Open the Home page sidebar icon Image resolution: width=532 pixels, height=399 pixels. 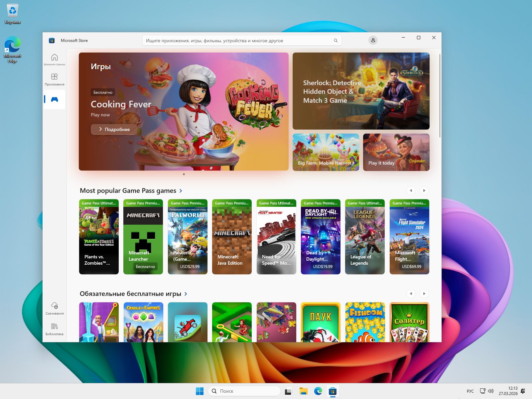click(x=55, y=59)
